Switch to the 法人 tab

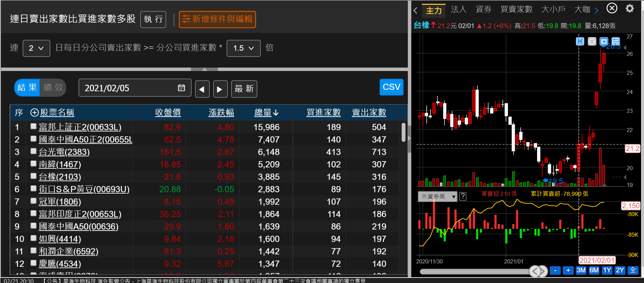458,10
